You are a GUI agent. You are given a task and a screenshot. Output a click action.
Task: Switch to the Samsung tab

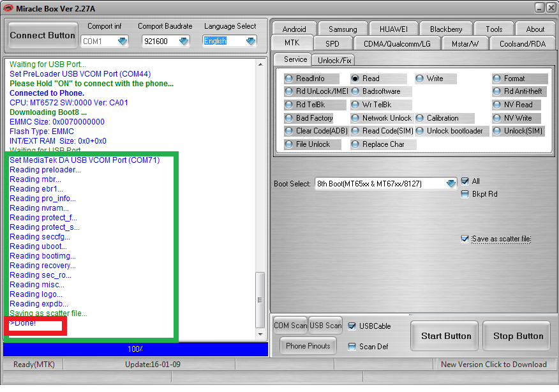[x=343, y=29]
